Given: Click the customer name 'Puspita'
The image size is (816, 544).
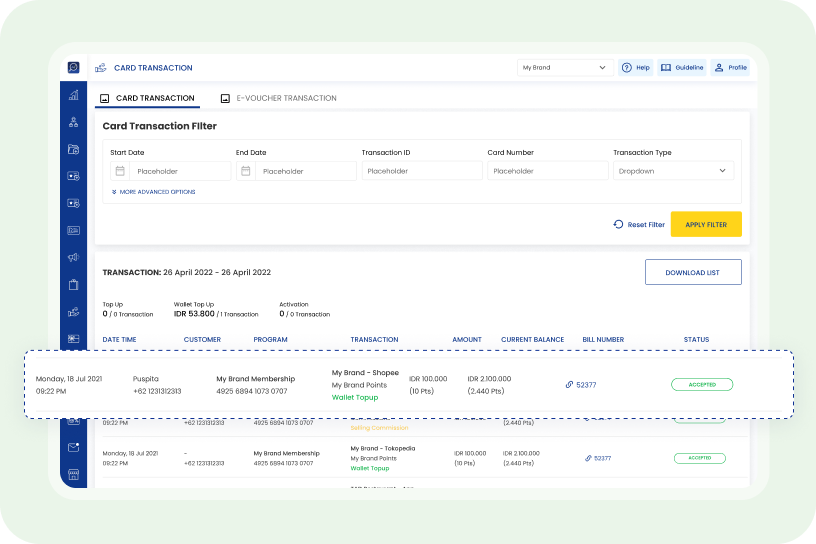Looking at the screenshot, I should (x=146, y=379).
